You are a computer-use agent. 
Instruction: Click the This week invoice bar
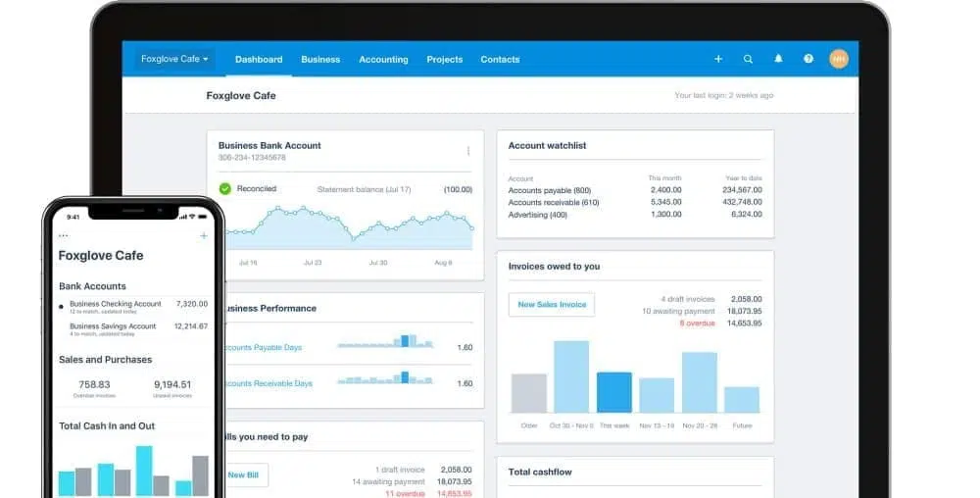pyautogui.click(x=614, y=392)
